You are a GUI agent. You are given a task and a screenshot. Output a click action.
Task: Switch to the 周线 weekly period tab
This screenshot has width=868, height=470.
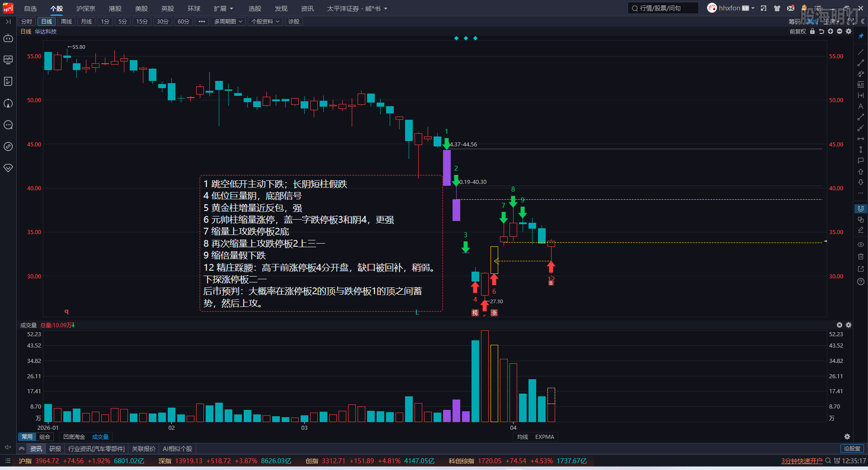[66, 21]
